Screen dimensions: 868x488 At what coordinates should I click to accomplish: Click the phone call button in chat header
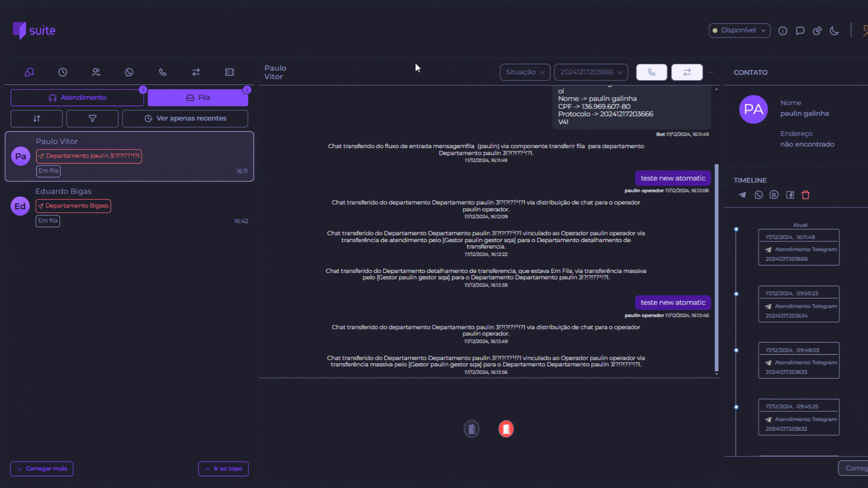coord(651,72)
